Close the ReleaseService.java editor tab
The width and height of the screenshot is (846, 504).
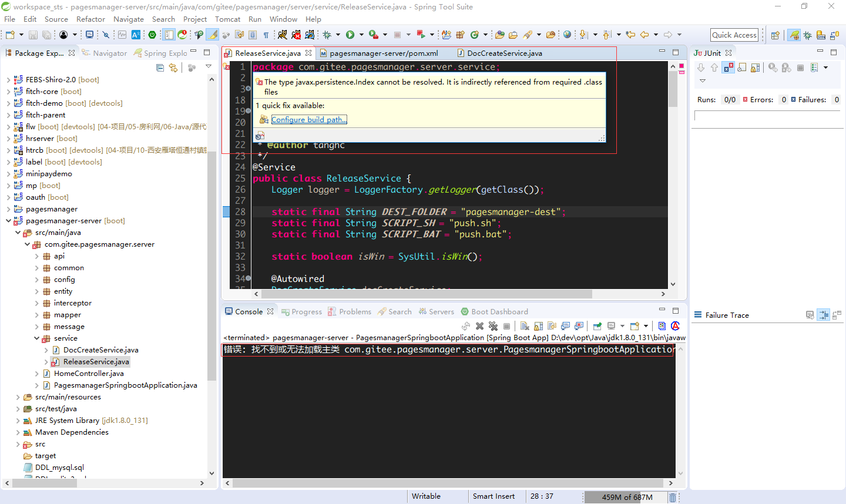(x=308, y=53)
